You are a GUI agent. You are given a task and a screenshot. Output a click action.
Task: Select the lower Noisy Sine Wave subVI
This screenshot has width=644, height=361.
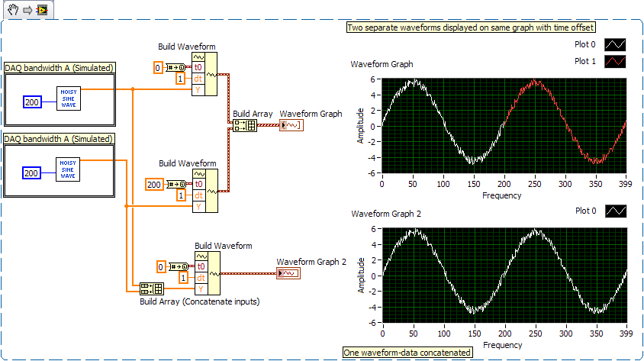pos(68,169)
